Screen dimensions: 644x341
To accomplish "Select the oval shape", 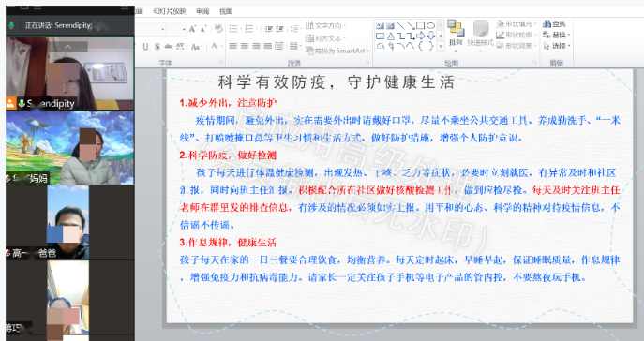I will (430, 25).
